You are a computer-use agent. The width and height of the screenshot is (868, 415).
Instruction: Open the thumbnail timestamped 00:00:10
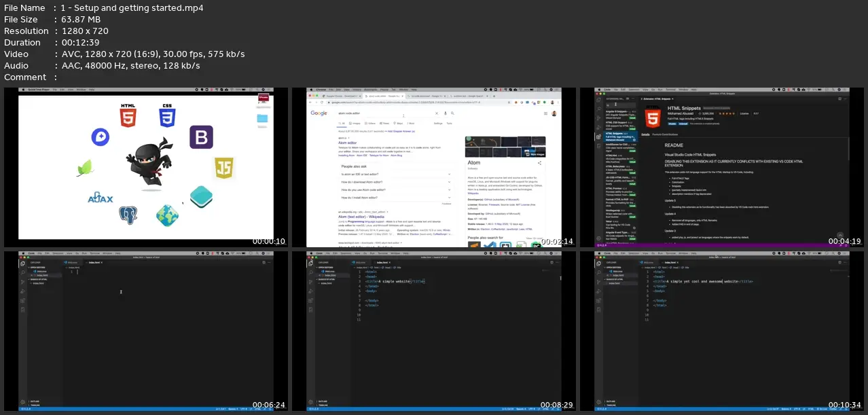(x=146, y=167)
